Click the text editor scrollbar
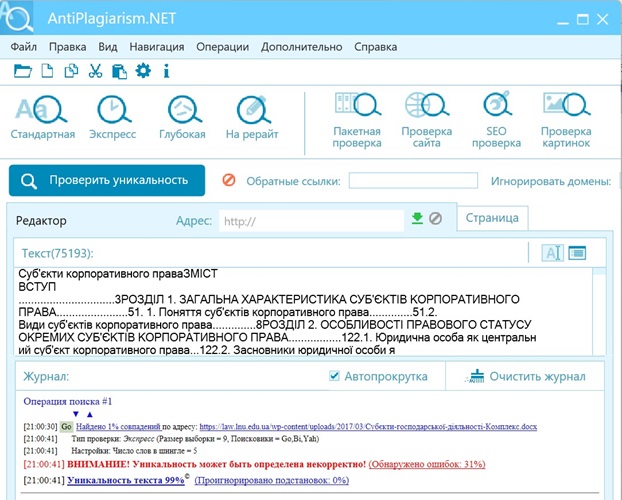 (599, 312)
